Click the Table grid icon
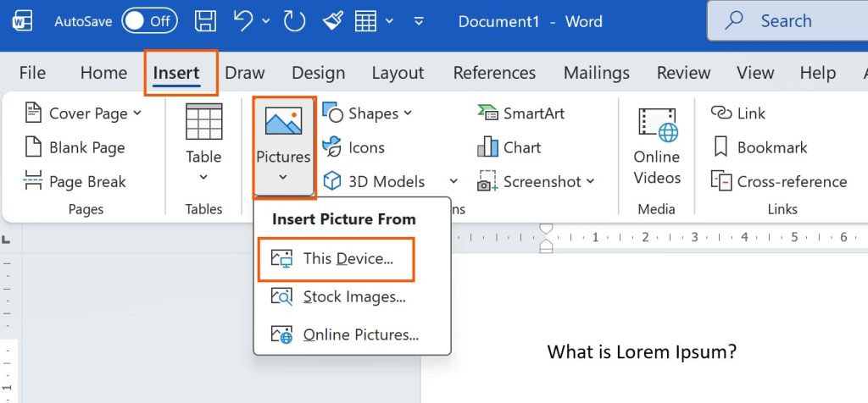Image resolution: width=868 pixels, height=403 pixels. 203,122
